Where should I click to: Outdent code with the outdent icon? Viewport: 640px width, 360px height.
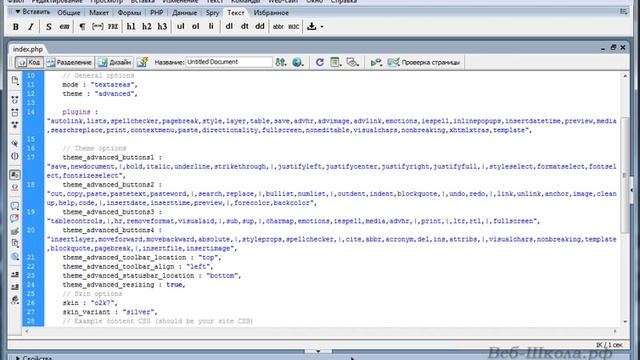[15, 287]
